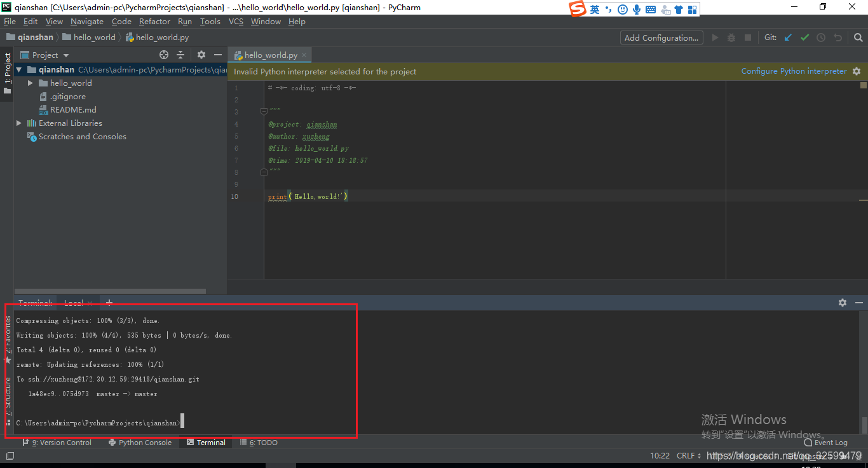Open the Run menu

(185, 22)
